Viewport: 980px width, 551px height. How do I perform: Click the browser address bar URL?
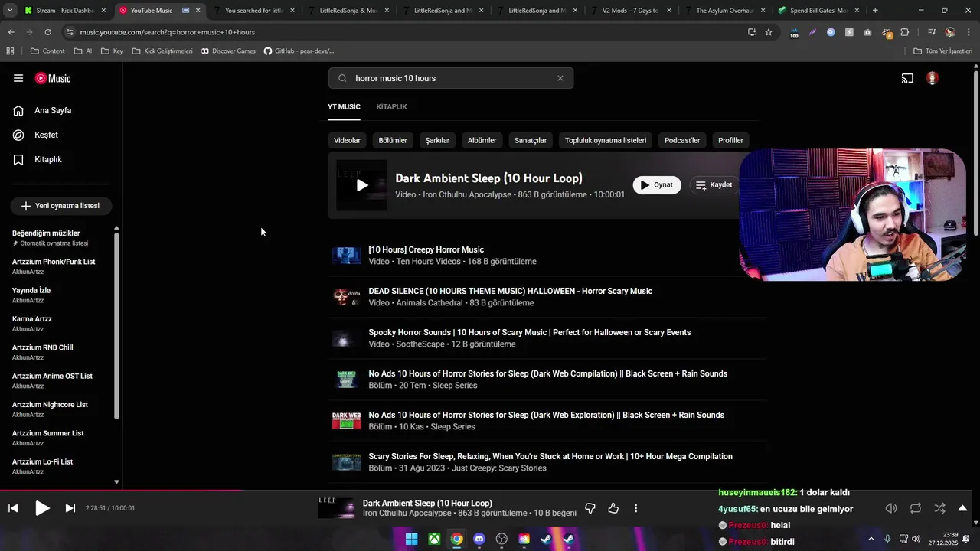(x=167, y=32)
